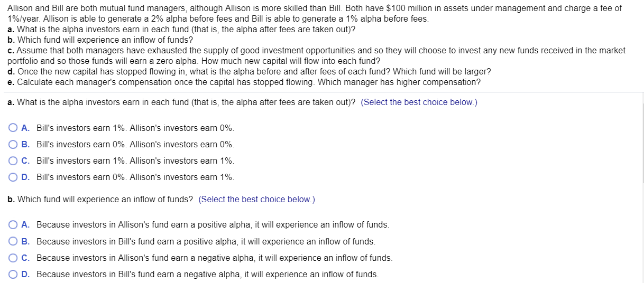Choose "Bill's investors earn 0%. Allison's investors earn 0%"
The image size is (644, 283).
135,145
